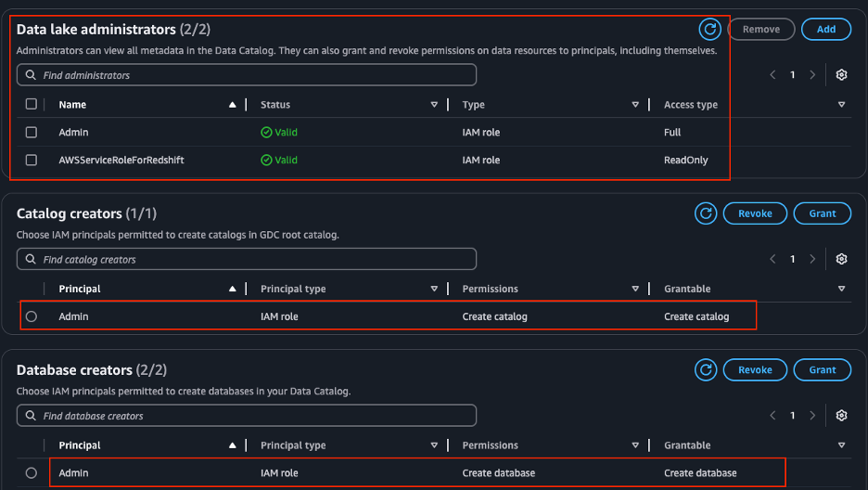Sort administrators by Access type arrow
This screenshot has height=490, width=868.
(841, 105)
